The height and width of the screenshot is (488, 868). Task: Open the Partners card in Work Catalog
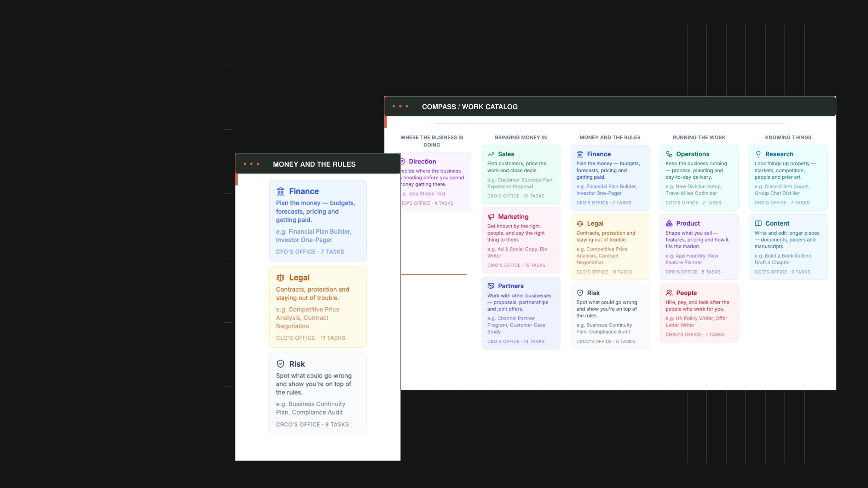coord(521,313)
